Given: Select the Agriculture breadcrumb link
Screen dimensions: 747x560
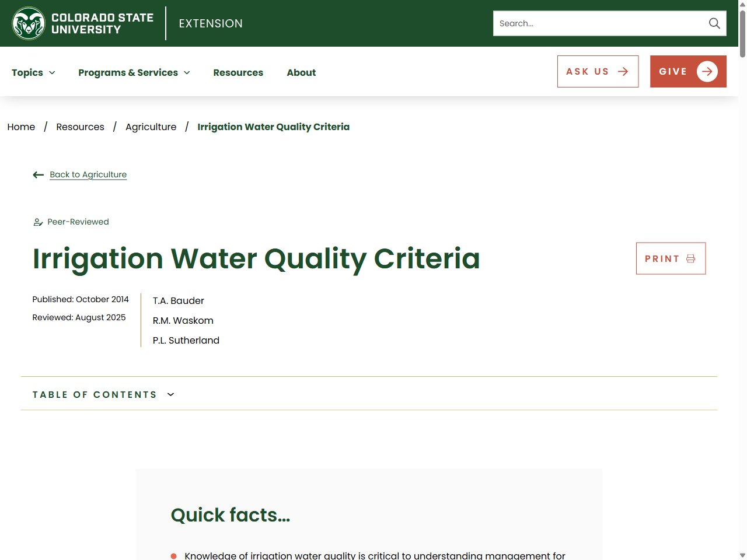Looking at the screenshot, I should pyautogui.click(x=151, y=127).
